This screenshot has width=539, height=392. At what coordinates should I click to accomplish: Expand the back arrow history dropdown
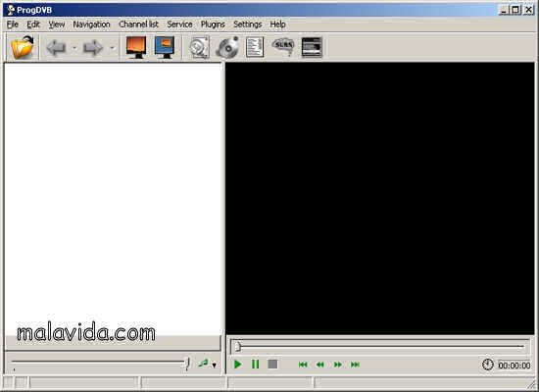click(74, 48)
